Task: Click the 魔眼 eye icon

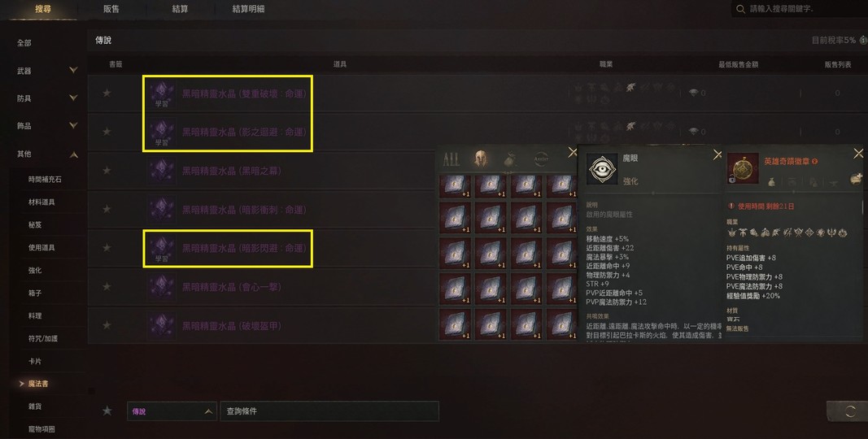Action: pyautogui.click(x=602, y=168)
